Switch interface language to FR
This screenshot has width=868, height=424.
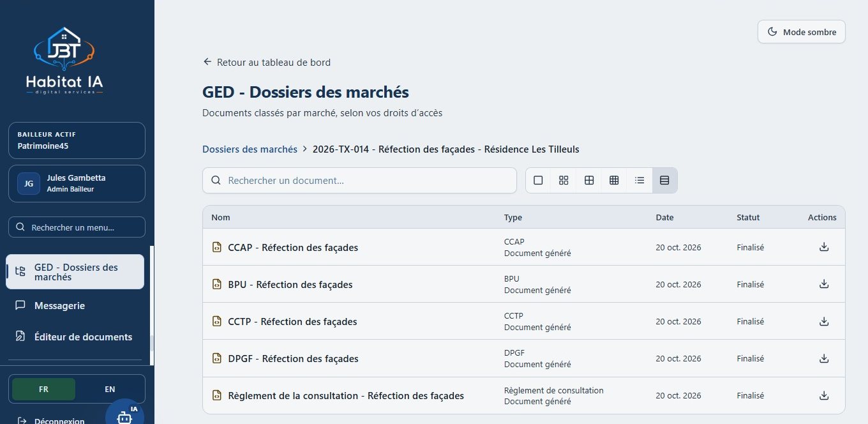[43, 389]
